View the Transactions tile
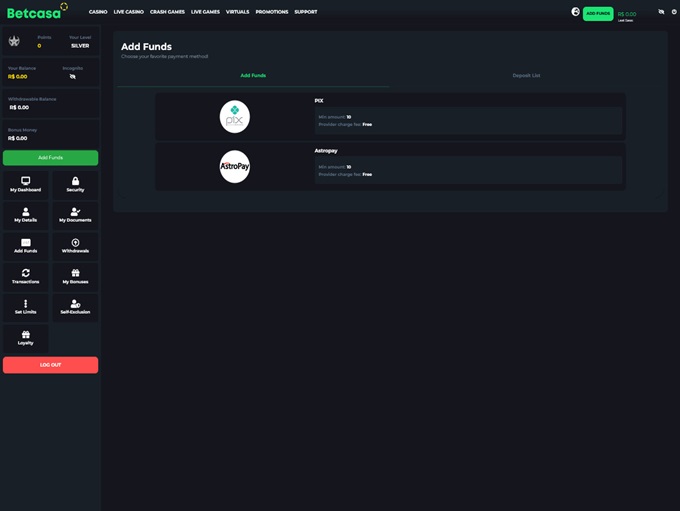This screenshot has height=511, width=680. point(25,276)
